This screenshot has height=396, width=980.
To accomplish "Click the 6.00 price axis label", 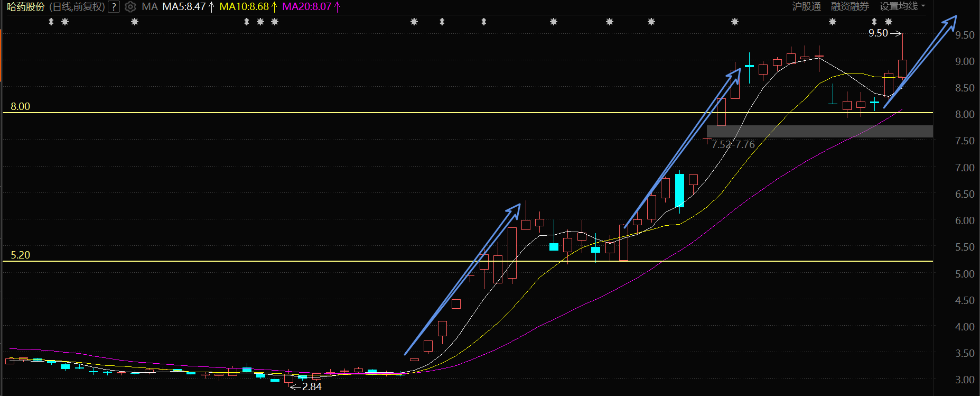I will click(965, 220).
